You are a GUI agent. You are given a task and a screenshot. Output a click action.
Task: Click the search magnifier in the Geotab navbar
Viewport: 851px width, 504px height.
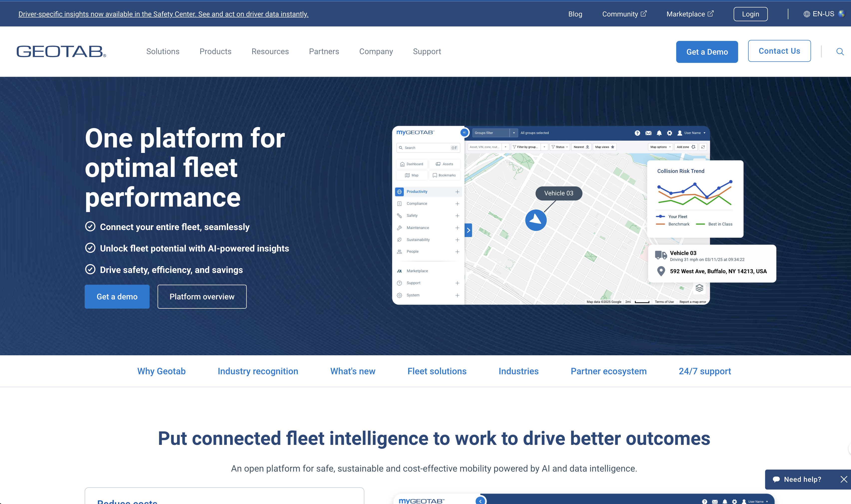[x=840, y=51]
